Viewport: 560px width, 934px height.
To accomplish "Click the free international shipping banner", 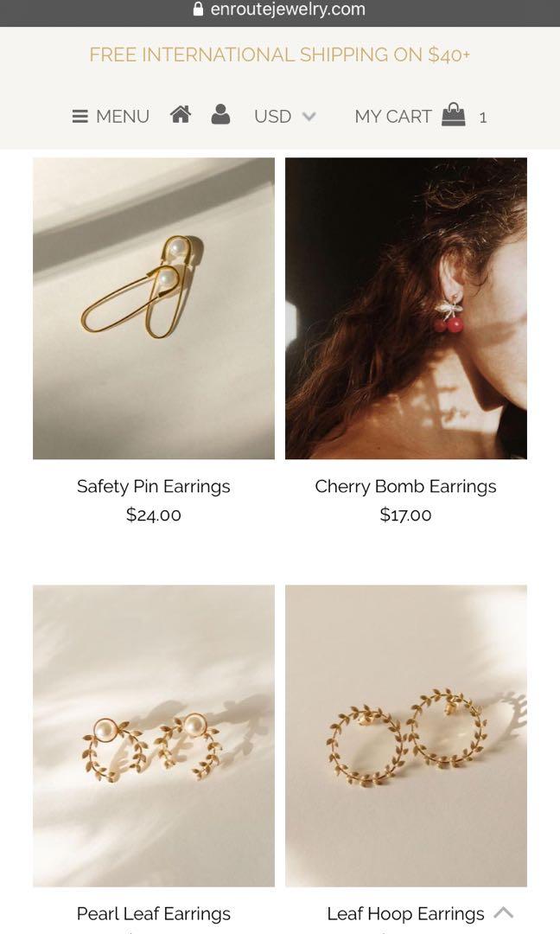I will click(x=280, y=54).
